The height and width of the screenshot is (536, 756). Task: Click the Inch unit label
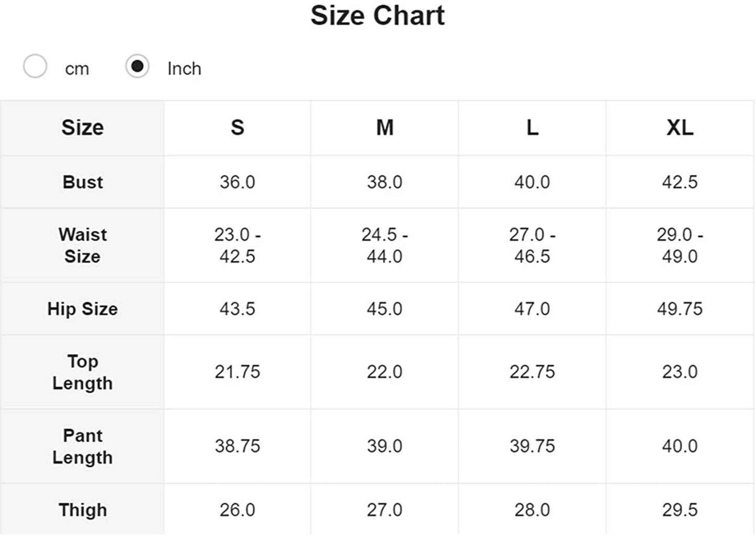coord(184,69)
